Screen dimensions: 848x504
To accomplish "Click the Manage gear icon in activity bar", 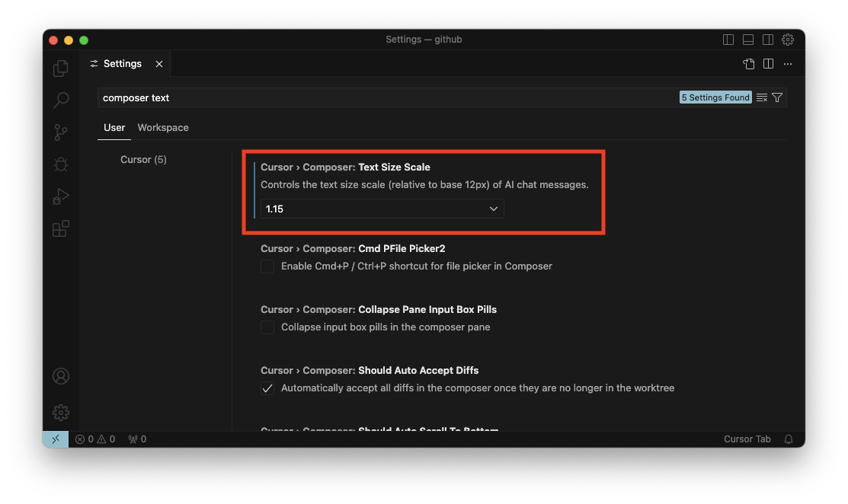I will coord(61,412).
